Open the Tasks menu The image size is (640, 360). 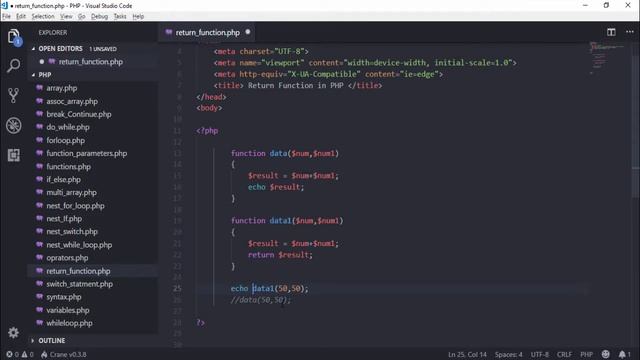[x=120, y=16]
